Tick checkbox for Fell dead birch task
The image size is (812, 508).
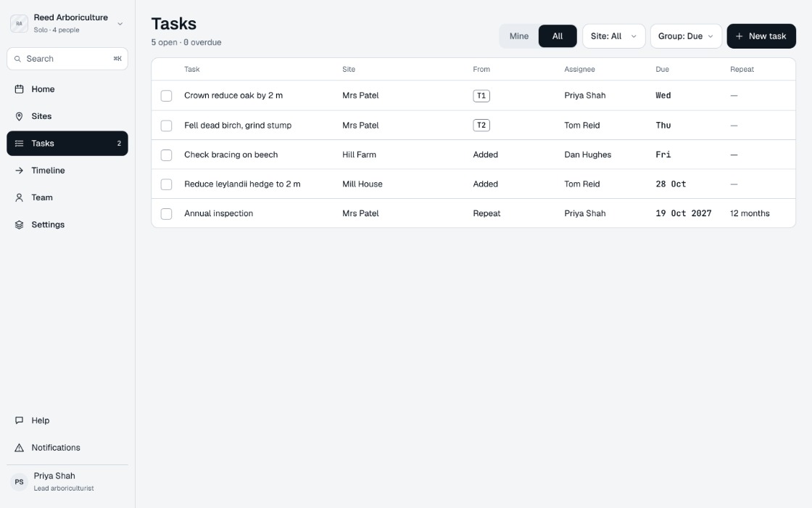[166, 126]
